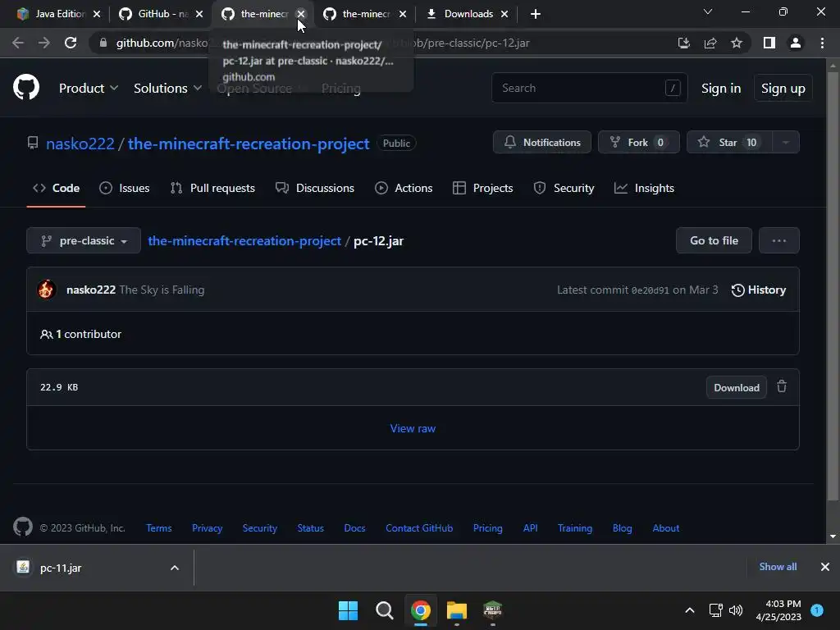The height and width of the screenshot is (630, 840).
Task: Open the Projects tab
Action: click(x=482, y=188)
